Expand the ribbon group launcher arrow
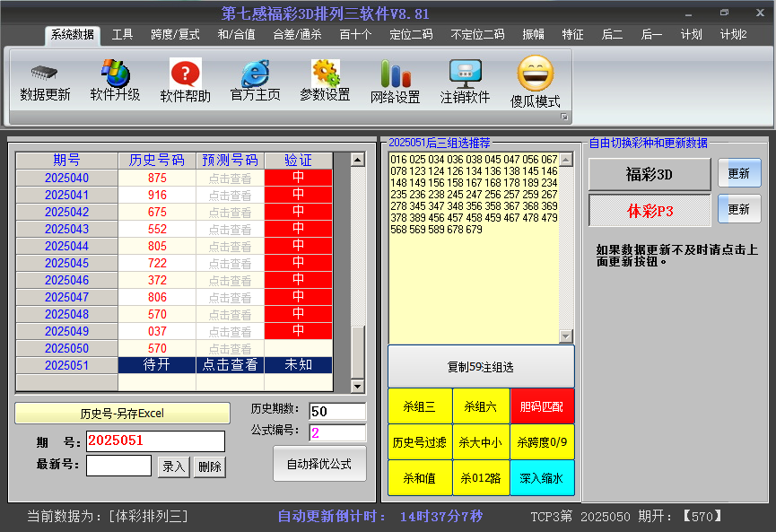The width and height of the screenshot is (776, 532). pos(564,118)
